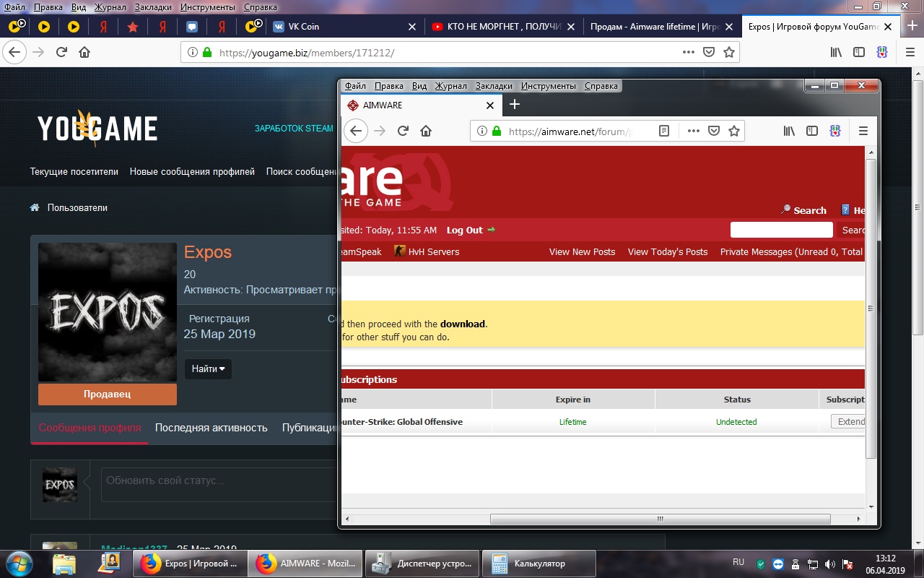The image size is (924, 578).
Task: Reload the AIMWARE forum page
Action: coord(403,131)
